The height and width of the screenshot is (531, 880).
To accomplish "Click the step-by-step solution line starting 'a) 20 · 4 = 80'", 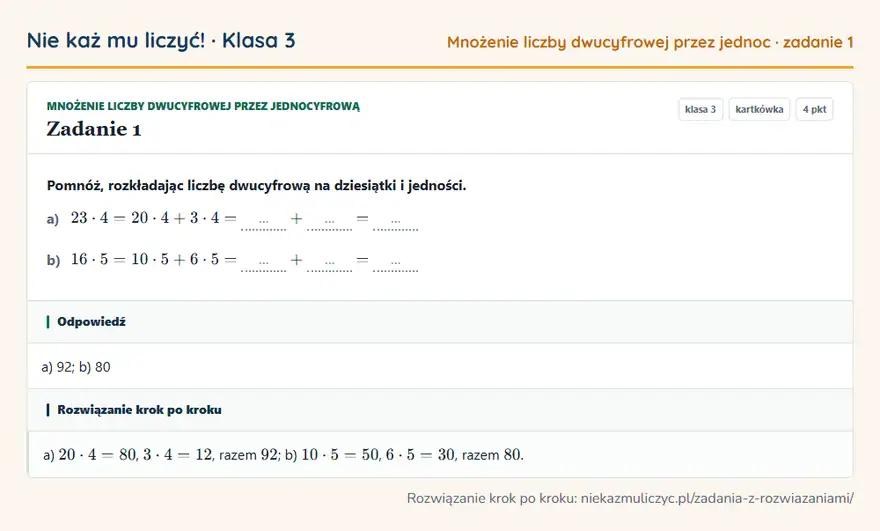I will (283, 455).
